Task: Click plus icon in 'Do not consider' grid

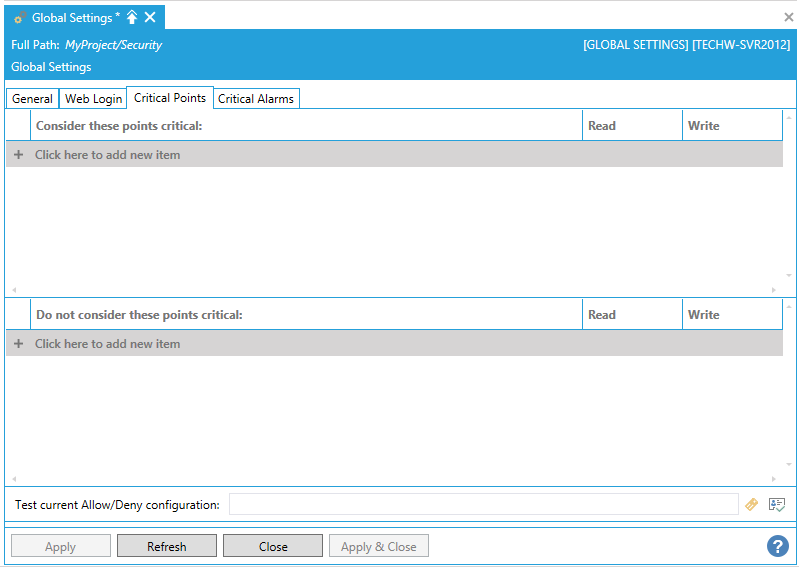Action: click(x=18, y=344)
